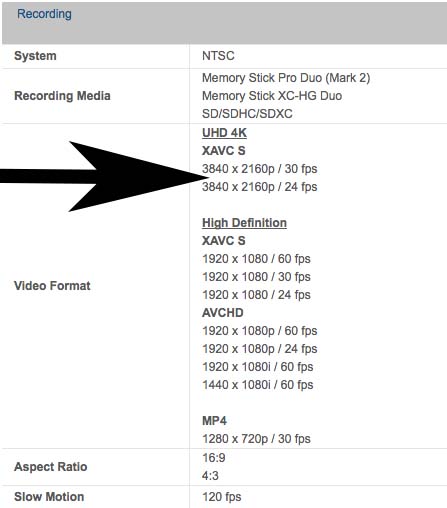Click the 120 fps Slow Motion value
The image size is (447, 508).
point(222,497)
